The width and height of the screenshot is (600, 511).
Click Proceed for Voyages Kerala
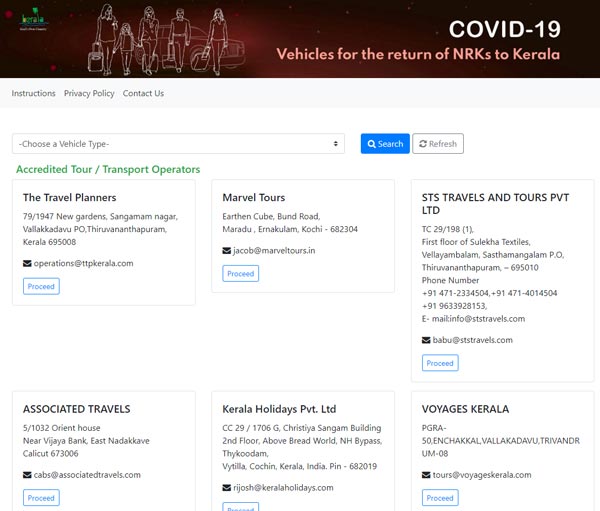(440, 498)
